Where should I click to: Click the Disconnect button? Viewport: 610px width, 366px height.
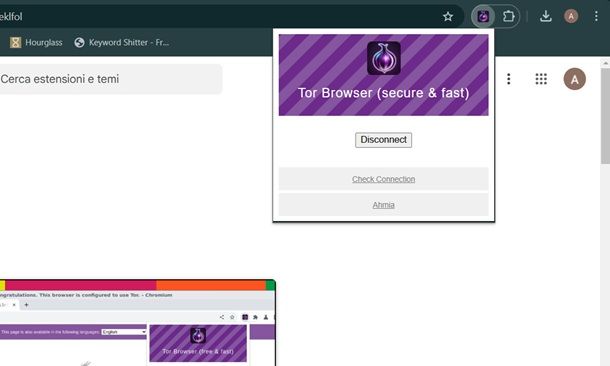[x=383, y=140]
